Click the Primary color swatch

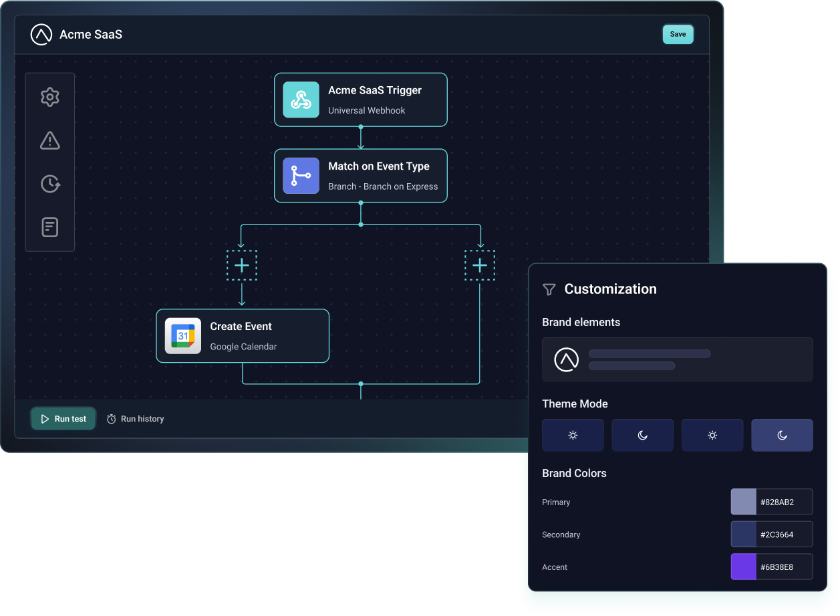point(743,502)
